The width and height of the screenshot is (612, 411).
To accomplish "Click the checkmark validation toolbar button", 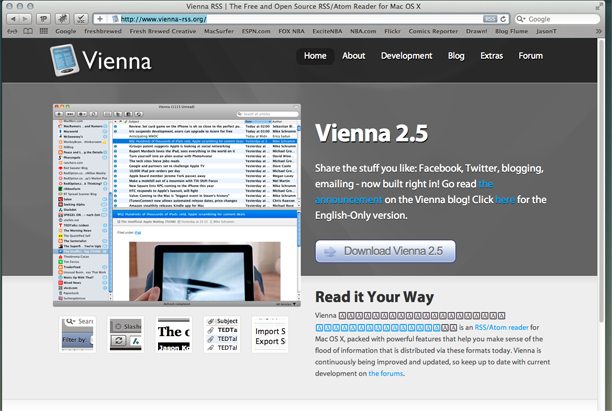I will click(x=80, y=19).
